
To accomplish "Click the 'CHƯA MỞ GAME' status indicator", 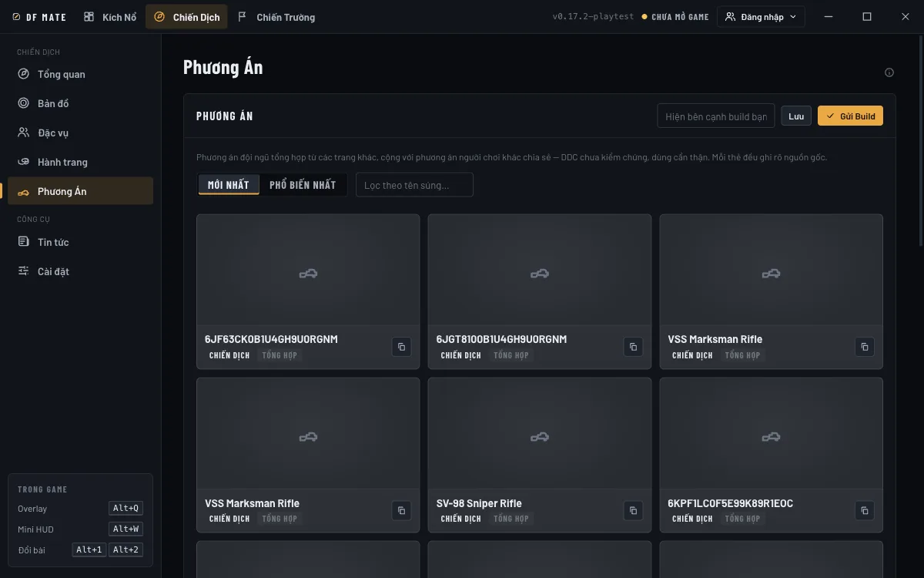I will tap(675, 17).
